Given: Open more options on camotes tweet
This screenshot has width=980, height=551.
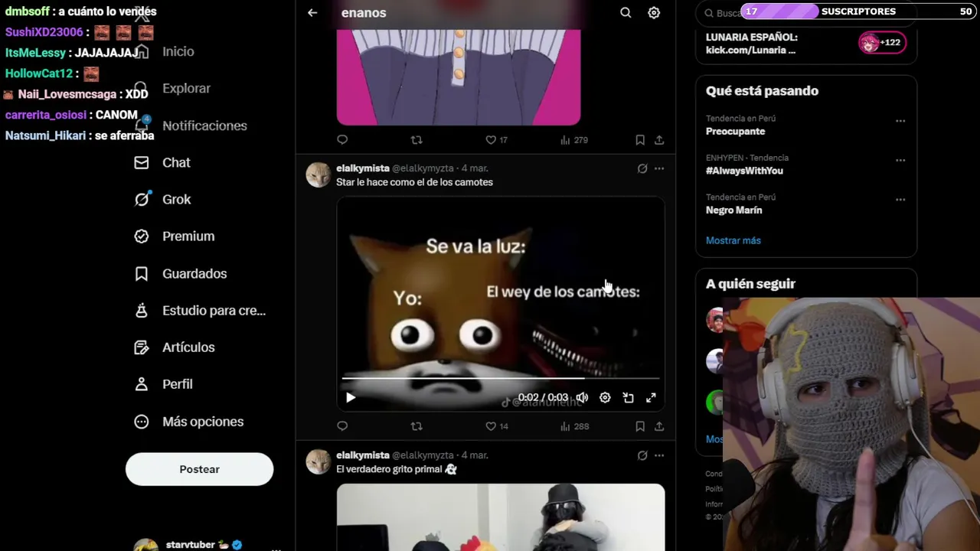Looking at the screenshot, I should point(659,168).
